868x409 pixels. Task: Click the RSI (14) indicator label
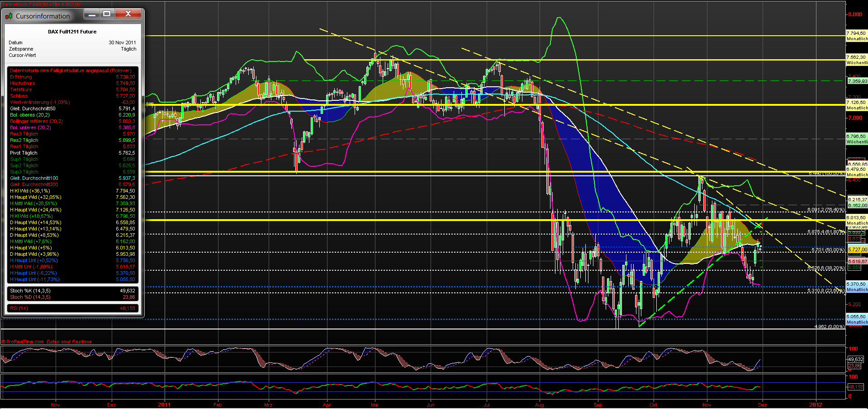click(19, 308)
